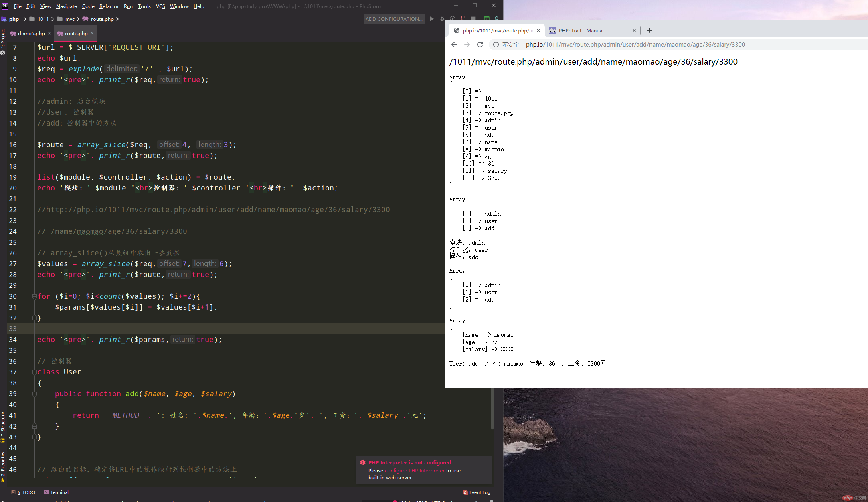Start debugging with the bug icon
Screen dimensions: 868x502
[x=442, y=19]
